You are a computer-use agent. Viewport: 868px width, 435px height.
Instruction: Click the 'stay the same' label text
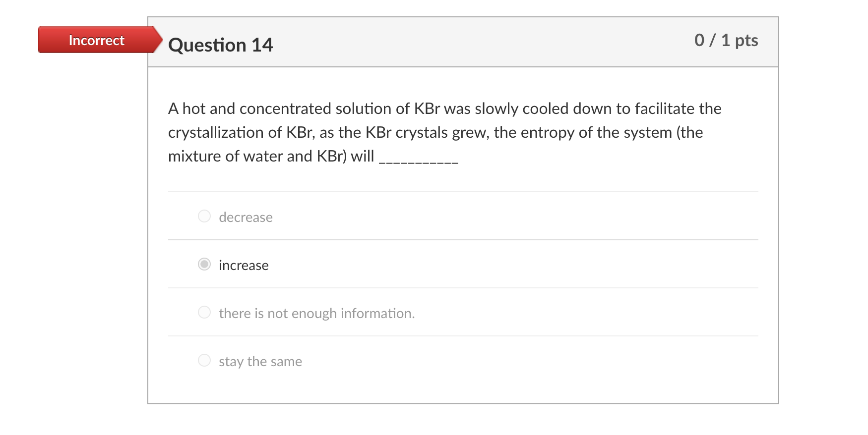pos(260,361)
